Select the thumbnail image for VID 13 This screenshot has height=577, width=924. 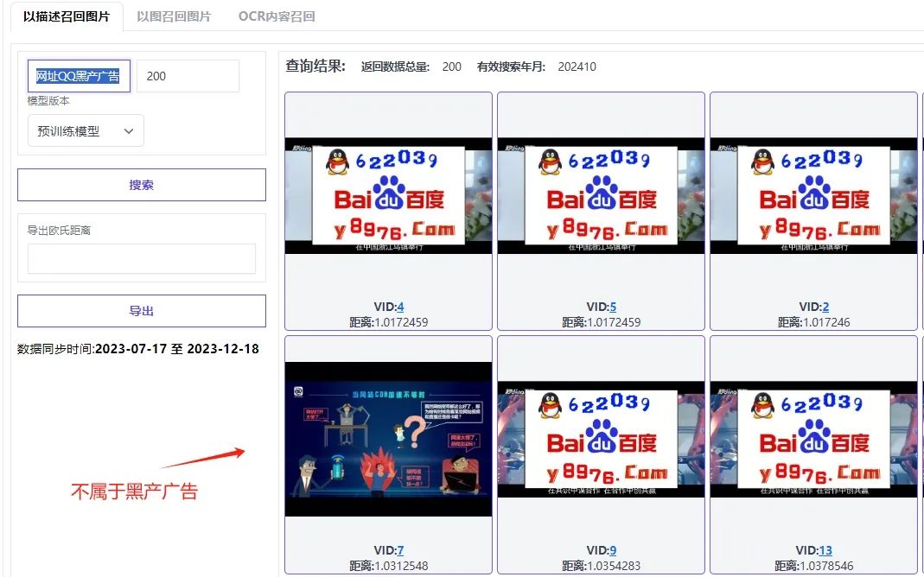[x=814, y=439]
